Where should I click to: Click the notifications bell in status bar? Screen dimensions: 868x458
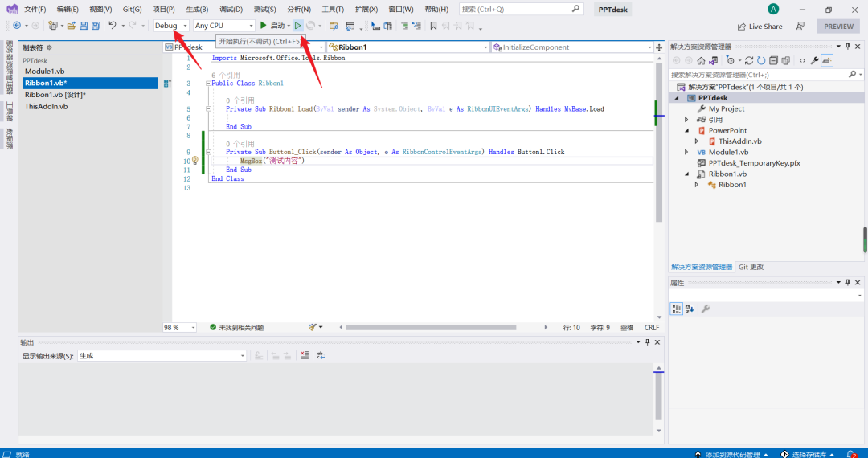(852, 454)
